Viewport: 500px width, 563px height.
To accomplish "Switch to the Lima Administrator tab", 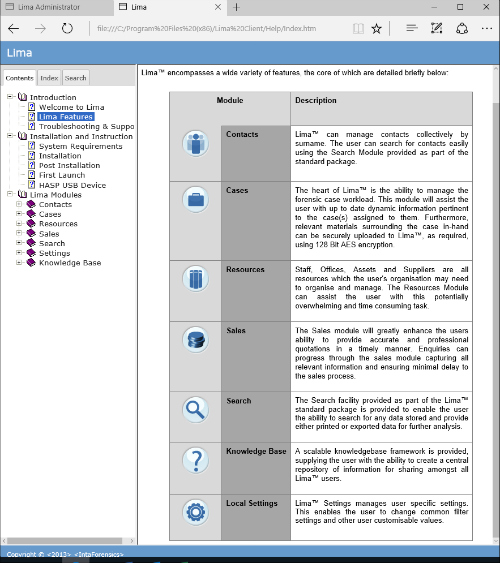I will [x=57, y=7].
